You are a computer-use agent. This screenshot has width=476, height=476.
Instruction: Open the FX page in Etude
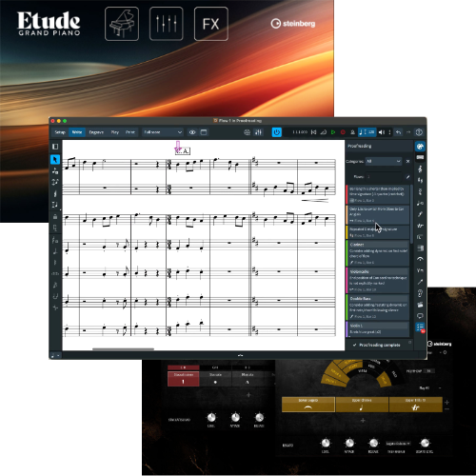(x=211, y=24)
